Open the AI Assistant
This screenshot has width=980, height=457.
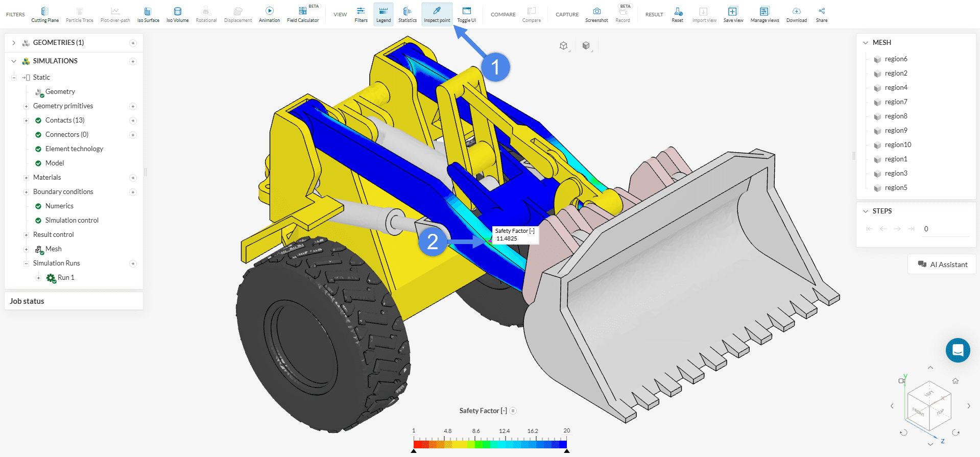[942, 264]
